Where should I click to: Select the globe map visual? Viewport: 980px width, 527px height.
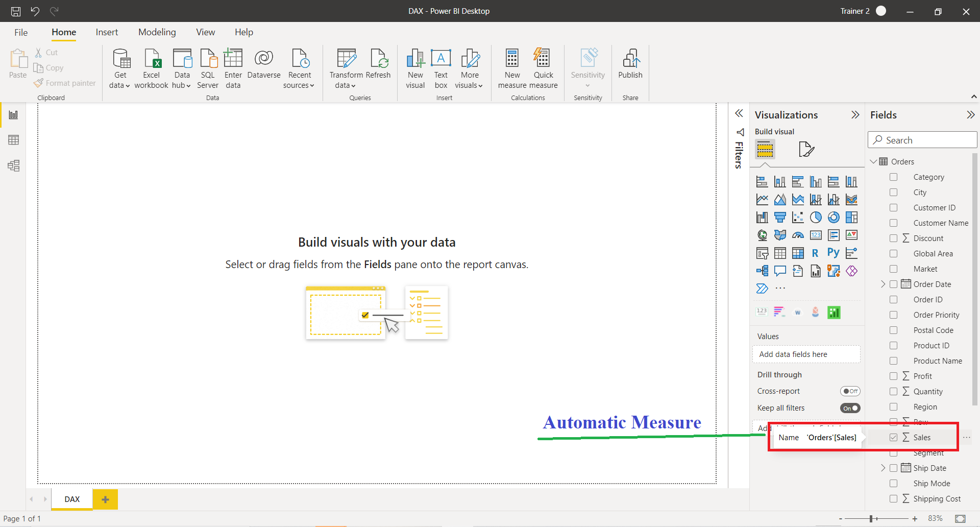(x=762, y=235)
